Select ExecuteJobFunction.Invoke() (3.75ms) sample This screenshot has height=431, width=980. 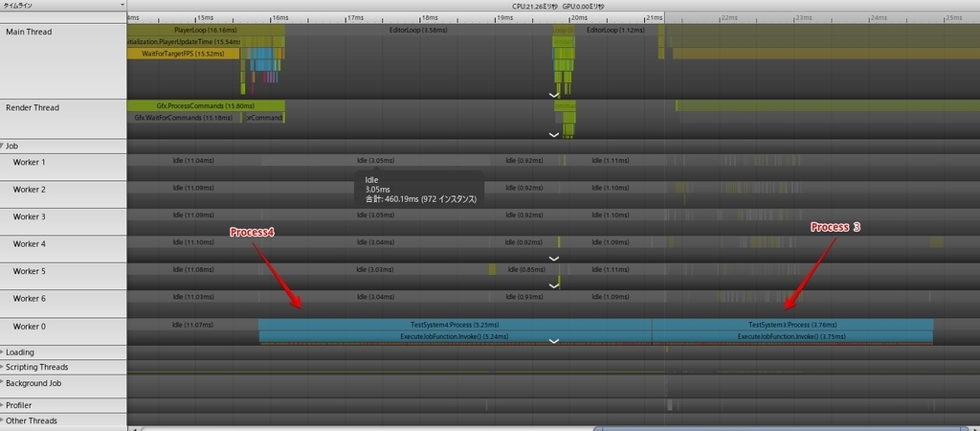point(792,336)
